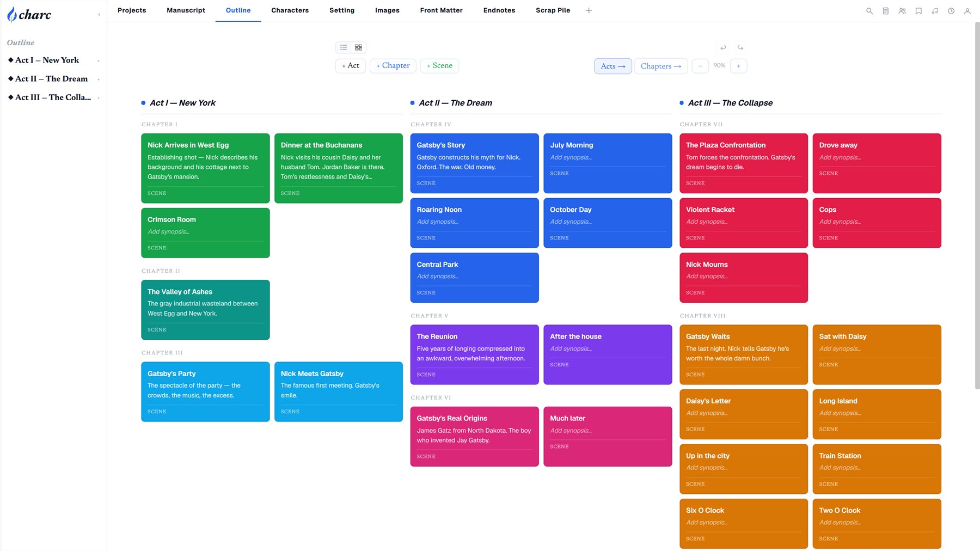Add synopsis to Crimson Room scene
Image resolution: width=980 pixels, height=551 pixels.
(x=169, y=232)
